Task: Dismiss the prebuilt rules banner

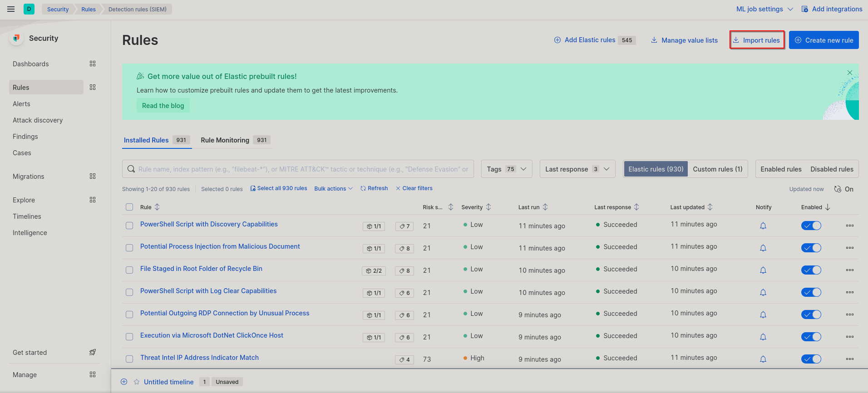Action: tap(850, 73)
